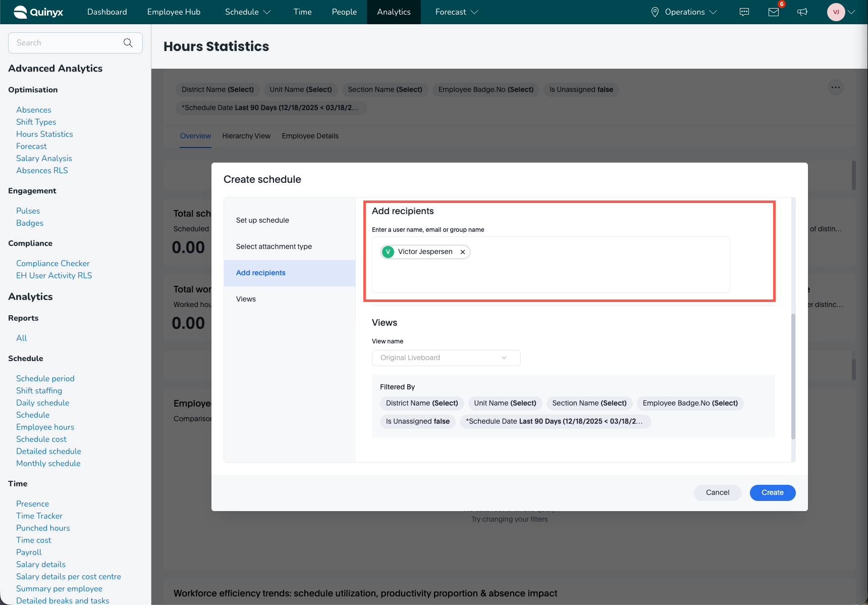The width and height of the screenshot is (868, 605).
Task: Open the Schedule cost link
Action: 41,439
